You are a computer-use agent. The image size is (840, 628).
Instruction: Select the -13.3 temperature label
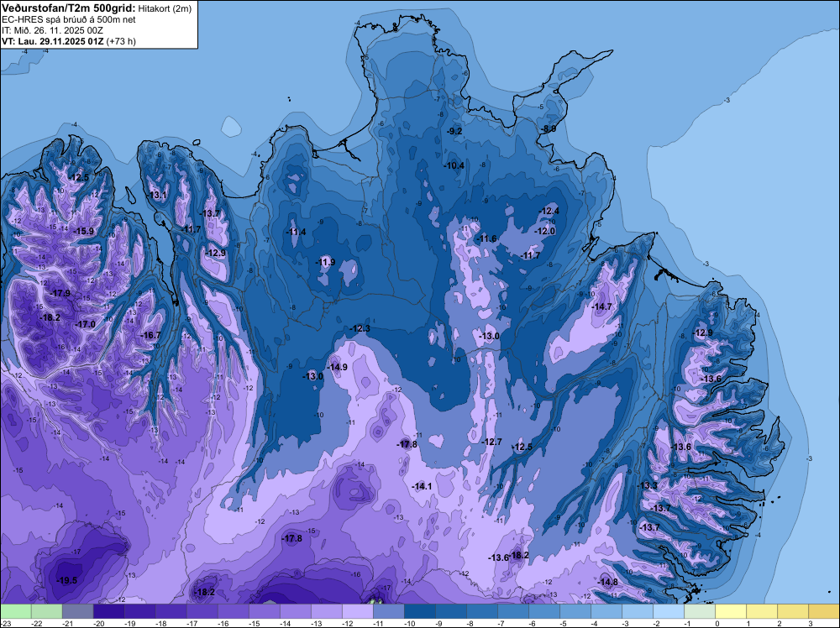click(x=648, y=485)
